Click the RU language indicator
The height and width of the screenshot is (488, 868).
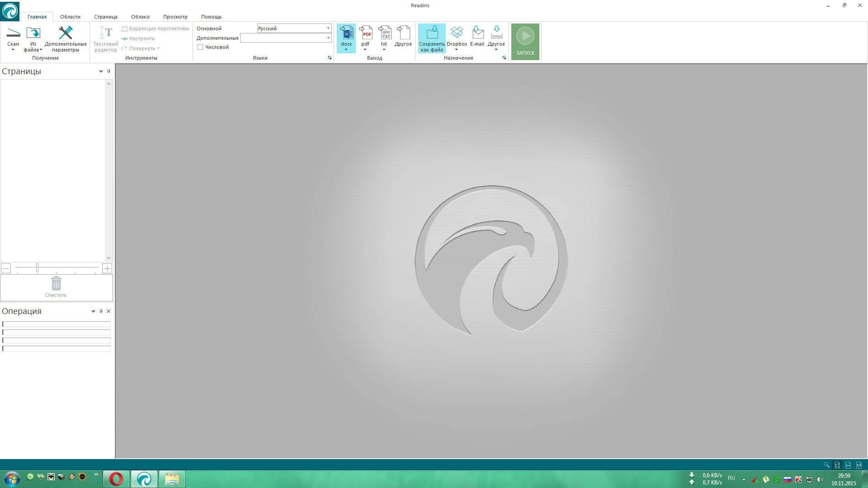731,478
